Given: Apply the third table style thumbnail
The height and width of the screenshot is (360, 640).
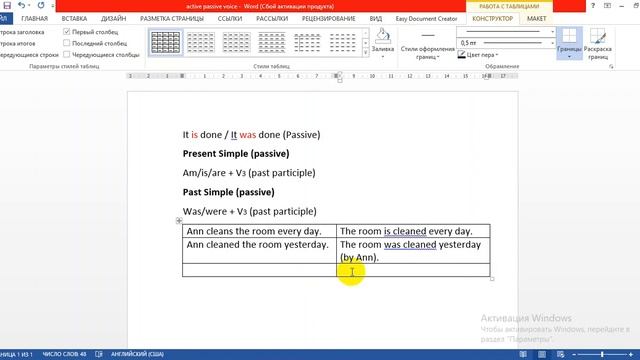Looking at the screenshot, I should [x=236, y=42].
